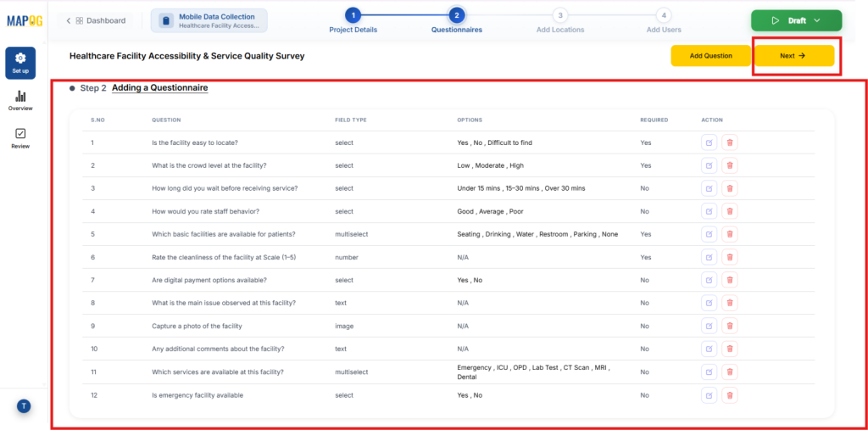Image resolution: width=868 pixels, height=430 pixels.
Task: Jump to Add Locations step
Action: click(x=560, y=15)
